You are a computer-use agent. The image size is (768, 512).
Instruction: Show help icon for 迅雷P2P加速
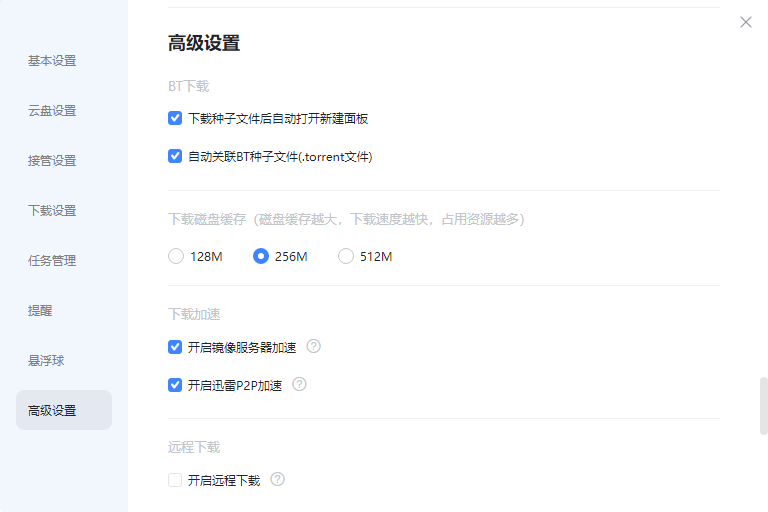tap(299, 385)
